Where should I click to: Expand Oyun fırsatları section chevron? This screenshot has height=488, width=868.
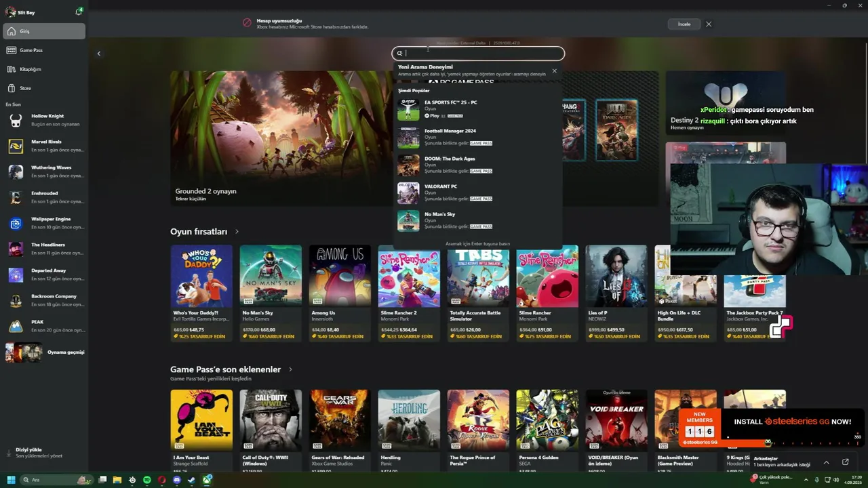[237, 232]
